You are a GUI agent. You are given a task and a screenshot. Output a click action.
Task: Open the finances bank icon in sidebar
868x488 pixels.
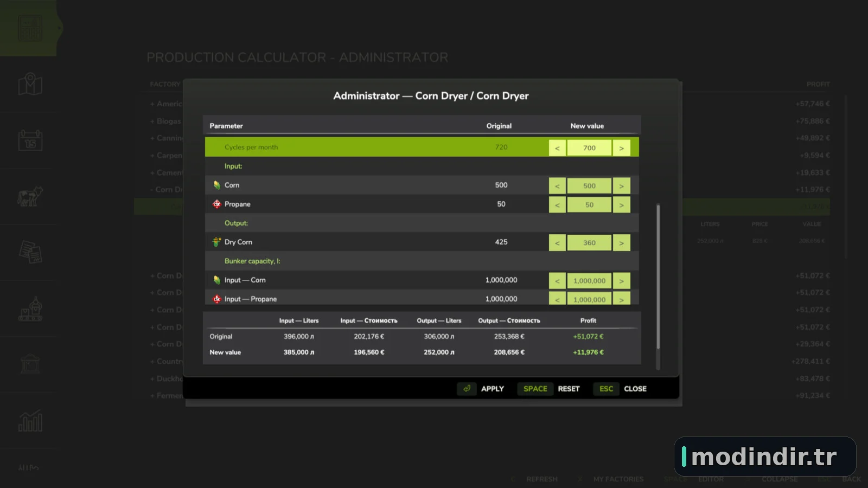click(x=30, y=364)
